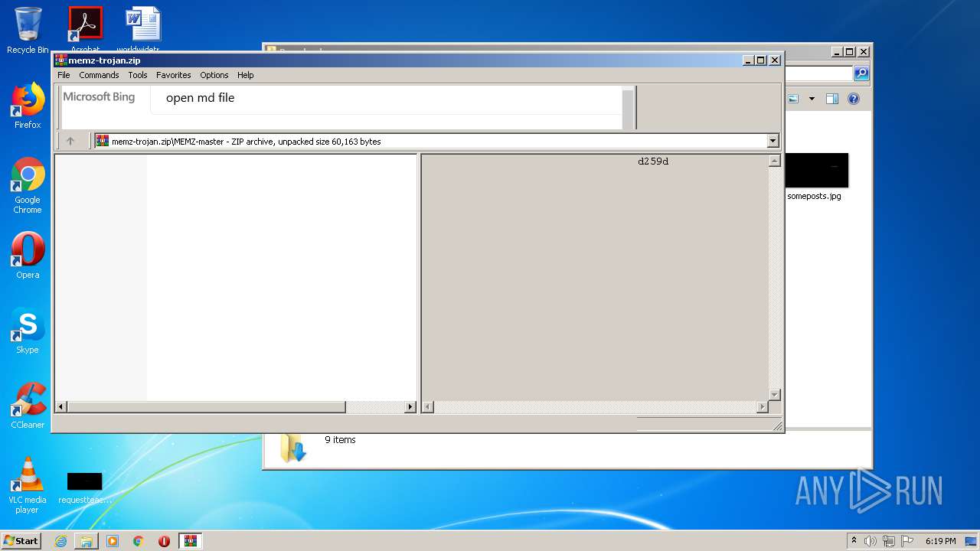
Task: Maximize the background Explorer window
Action: tap(850, 52)
